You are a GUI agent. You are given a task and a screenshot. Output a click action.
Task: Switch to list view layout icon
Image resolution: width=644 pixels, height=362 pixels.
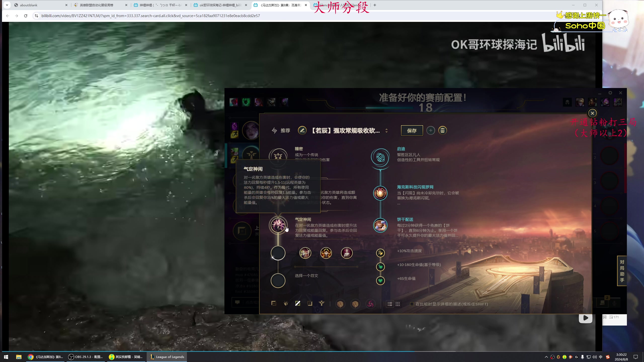(x=390, y=304)
